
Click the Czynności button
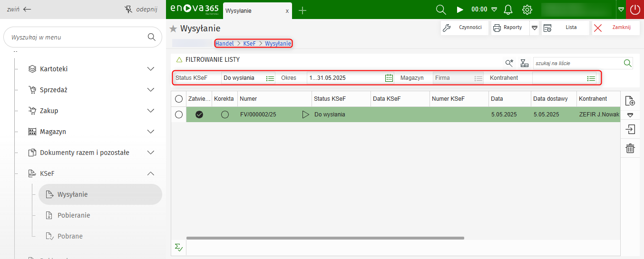pos(464,28)
